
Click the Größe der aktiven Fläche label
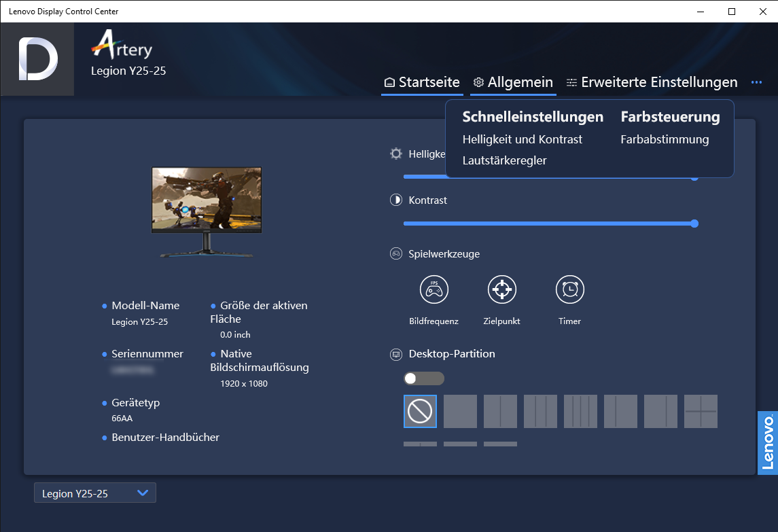pos(259,312)
